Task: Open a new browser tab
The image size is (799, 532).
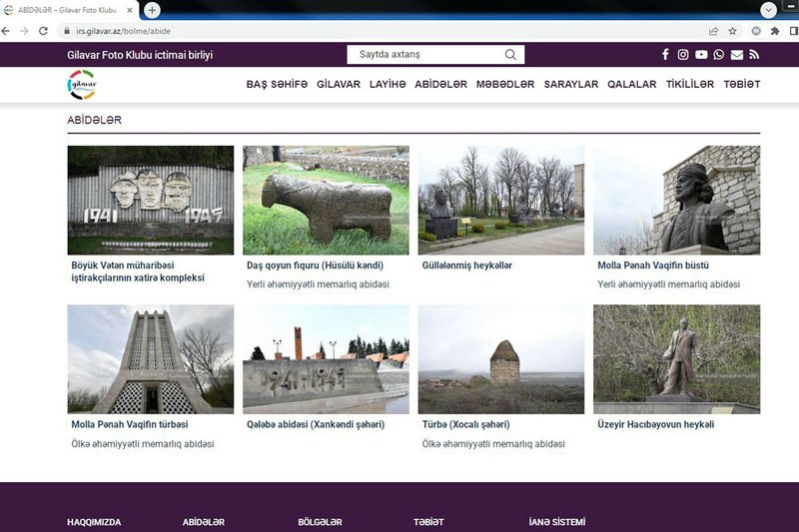Action: 152,10
